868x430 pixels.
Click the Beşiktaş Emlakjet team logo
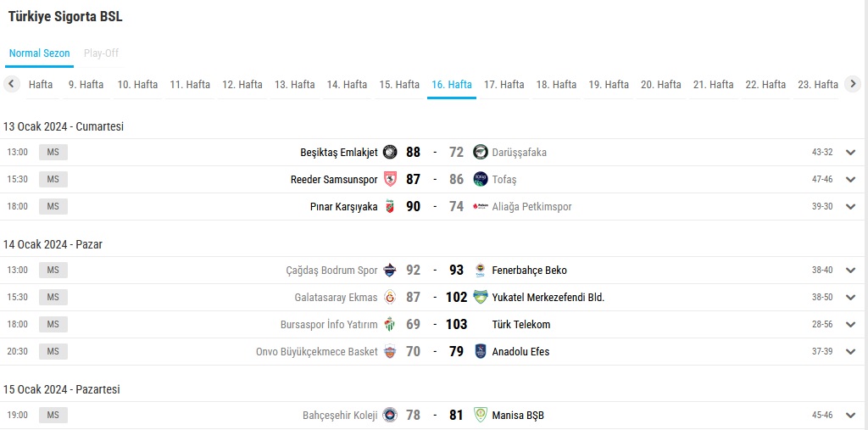390,153
